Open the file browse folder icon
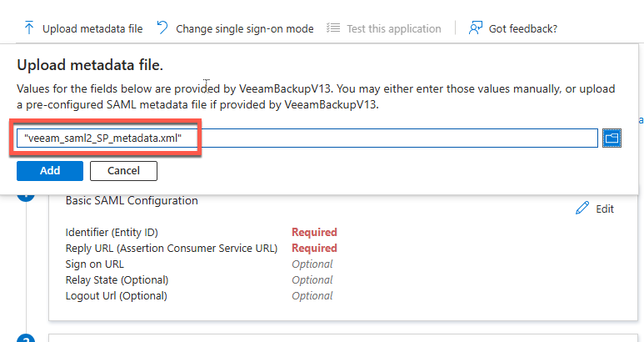Image resolution: width=644 pixels, height=342 pixels. [x=612, y=138]
